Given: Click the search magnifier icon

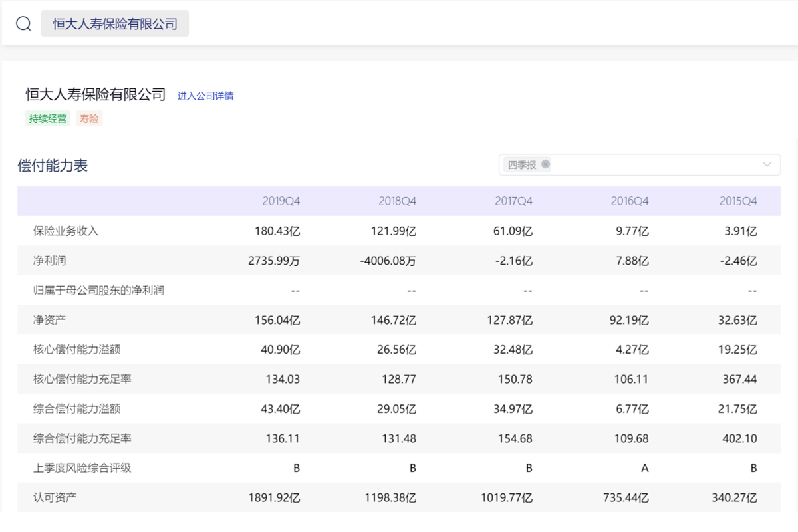Looking at the screenshot, I should click(23, 24).
